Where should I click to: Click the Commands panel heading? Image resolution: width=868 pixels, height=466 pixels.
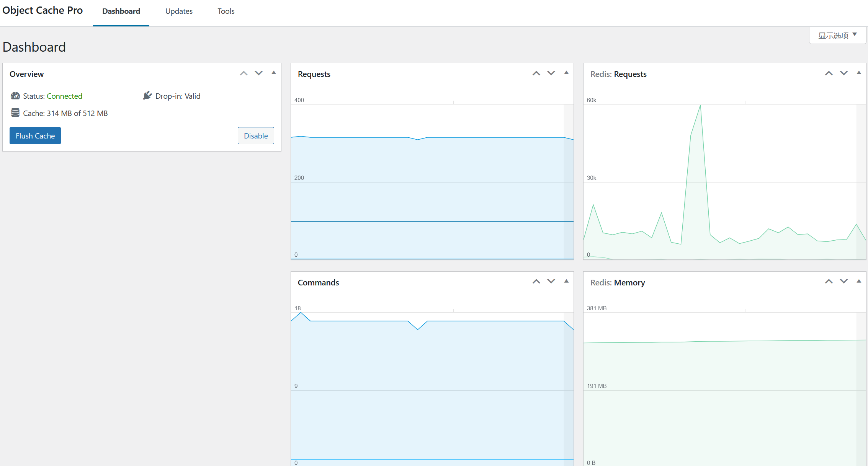point(319,282)
